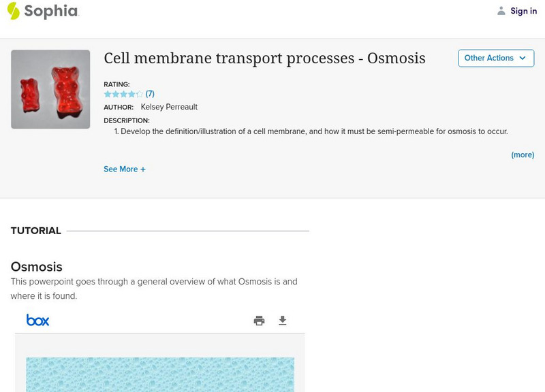Expand the See More + section
This screenshot has width=545, height=392.
(x=125, y=169)
